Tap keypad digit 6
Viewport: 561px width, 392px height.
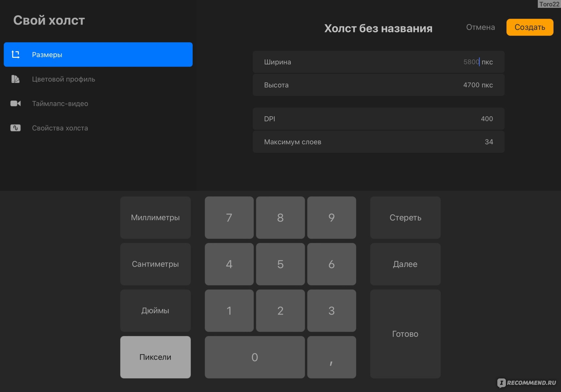[x=332, y=264]
